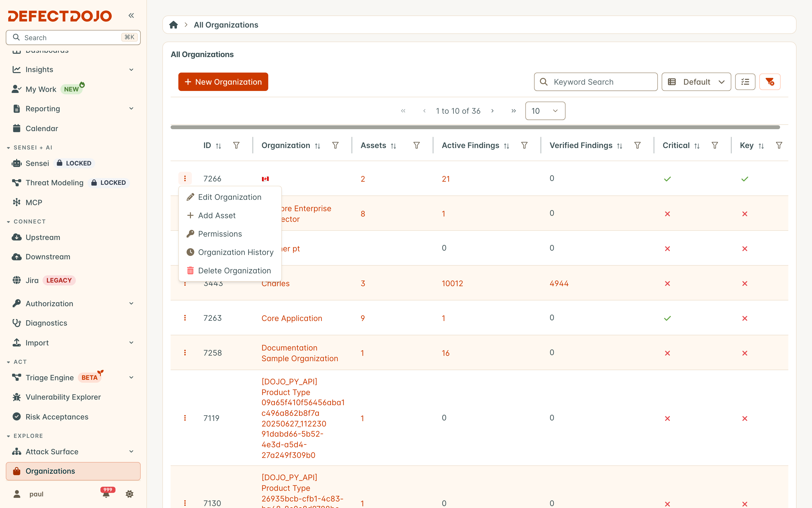Image resolution: width=812 pixels, height=508 pixels.
Task: Open Risk Acceptances in sidebar
Action: (x=73, y=417)
